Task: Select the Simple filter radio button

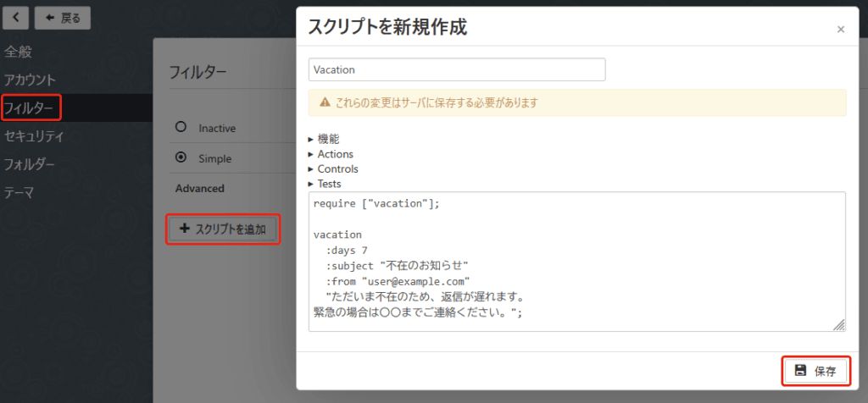Action: point(181,157)
